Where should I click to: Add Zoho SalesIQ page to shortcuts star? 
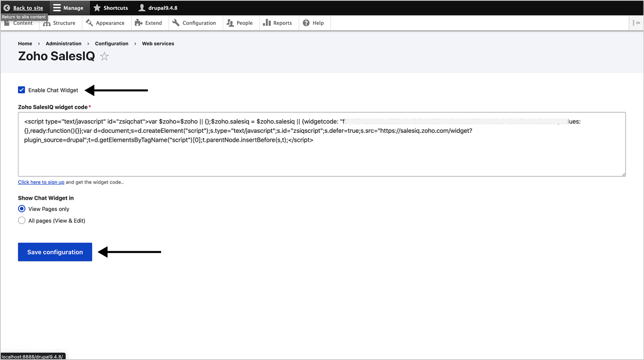[x=104, y=56]
